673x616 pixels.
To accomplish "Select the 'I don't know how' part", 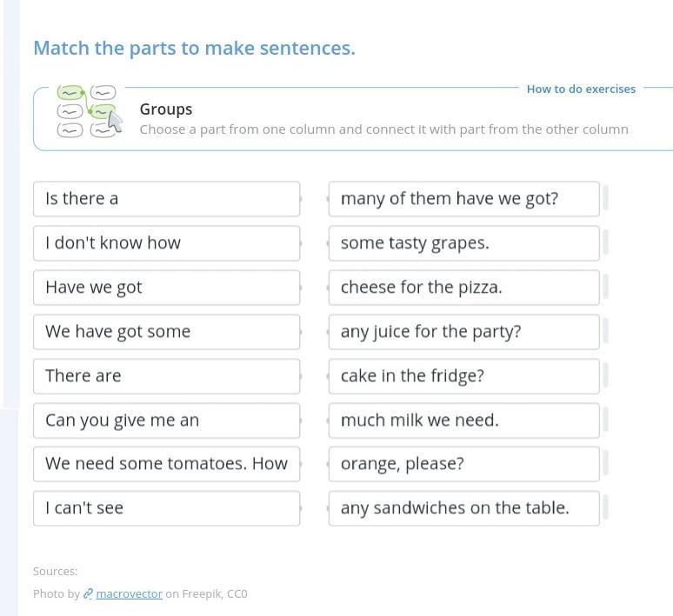I will [x=166, y=243].
